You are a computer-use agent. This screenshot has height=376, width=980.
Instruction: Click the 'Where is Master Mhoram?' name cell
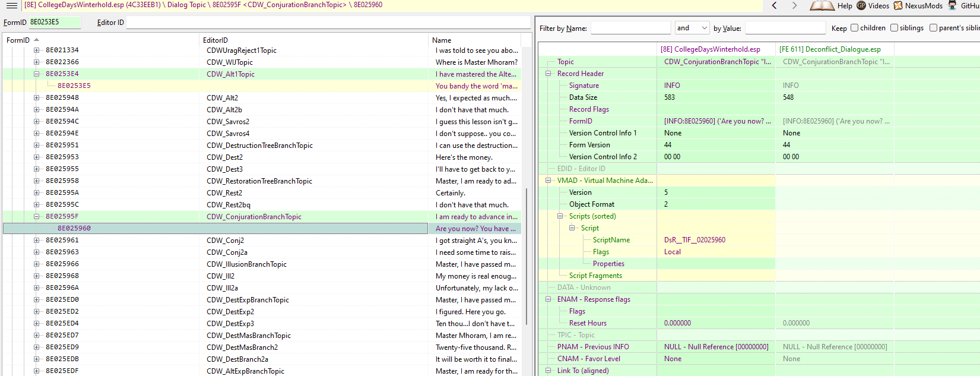tap(476, 62)
